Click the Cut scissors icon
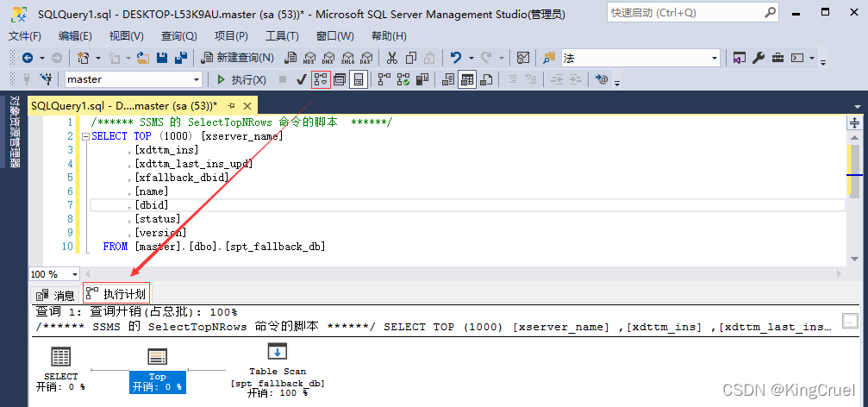Viewport: 868px width, 407px height. click(x=392, y=58)
